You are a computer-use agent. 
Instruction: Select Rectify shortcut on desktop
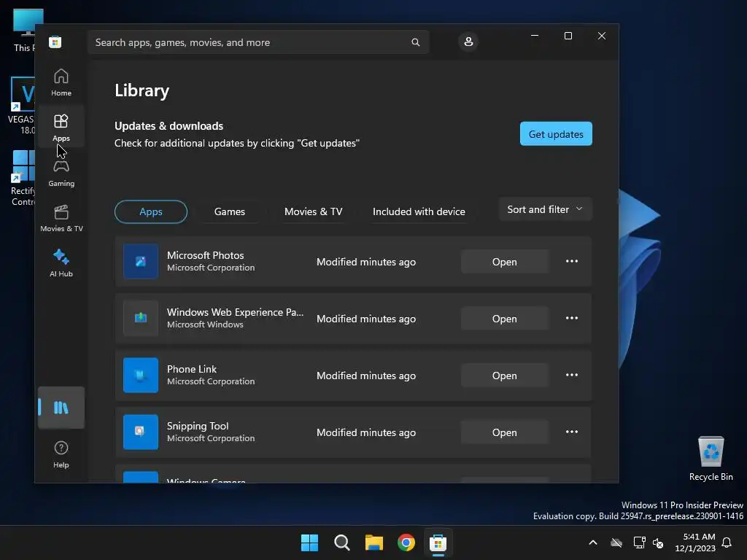[23, 178]
